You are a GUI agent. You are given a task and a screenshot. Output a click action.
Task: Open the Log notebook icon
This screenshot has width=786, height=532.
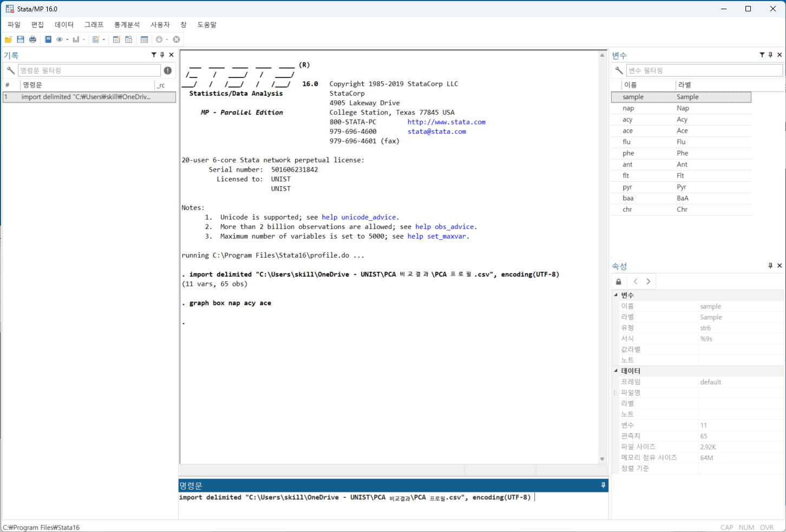click(48, 40)
